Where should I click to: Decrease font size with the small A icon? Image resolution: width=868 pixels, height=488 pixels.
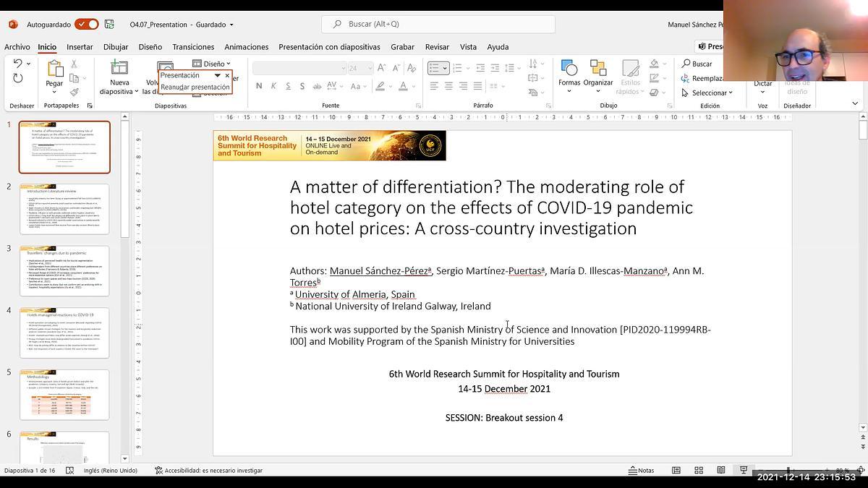click(397, 68)
